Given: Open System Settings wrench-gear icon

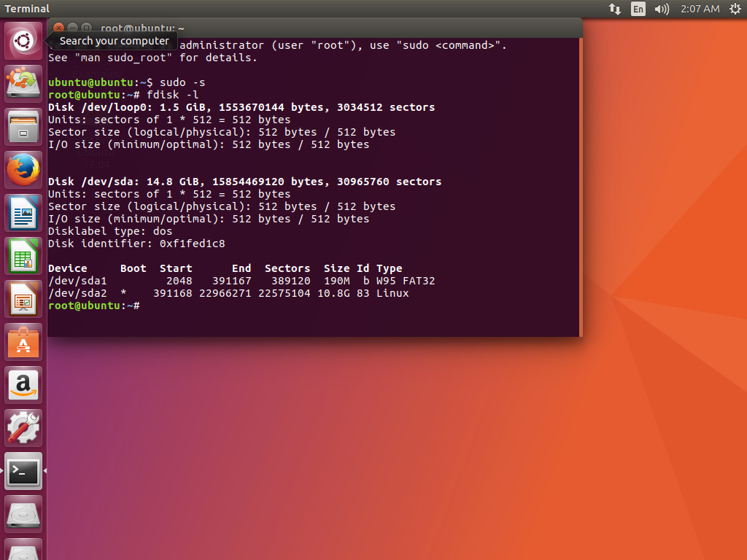Looking at the screenshot, I should (x=23, y=428).
